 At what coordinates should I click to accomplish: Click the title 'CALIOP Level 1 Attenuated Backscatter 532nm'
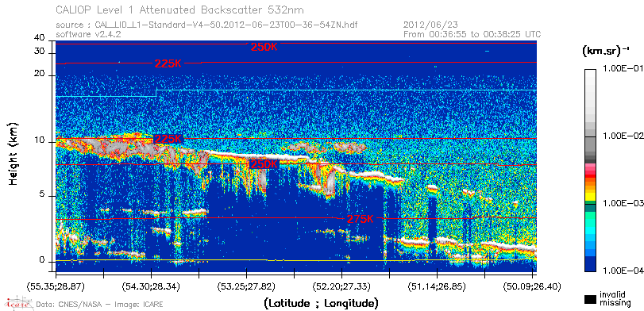click(x=180, y=10)
